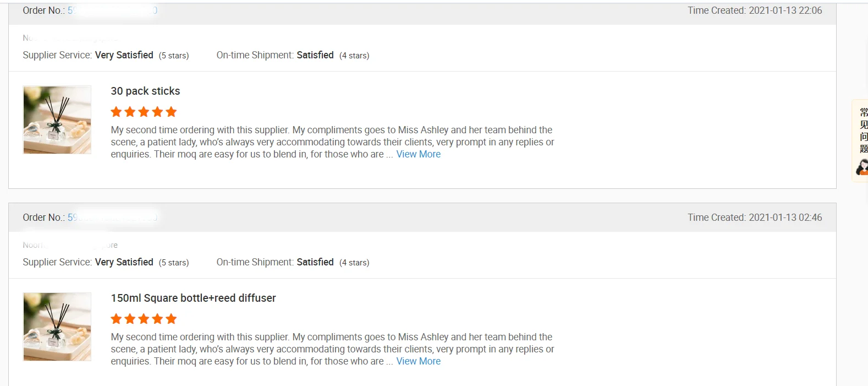The width and height of the screenshot is (868, 386).
Task: Expand View More on 30 pack sticks review
Action: point(418,154)
